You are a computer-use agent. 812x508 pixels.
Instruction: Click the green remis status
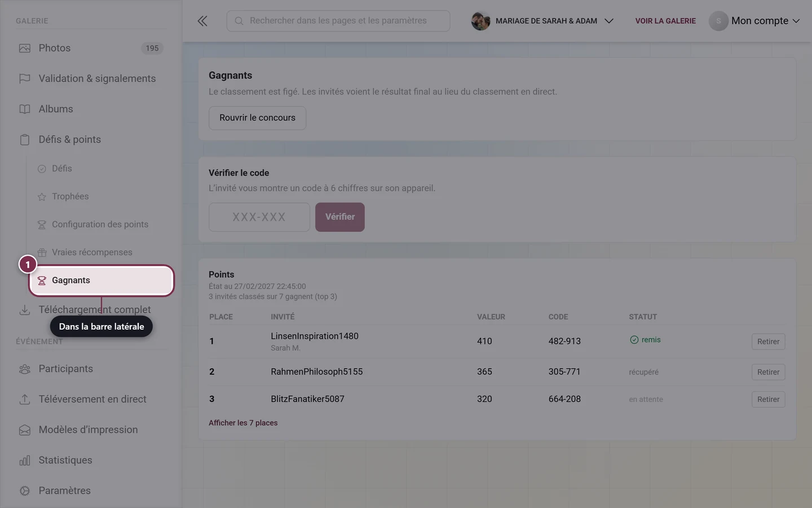645,340
